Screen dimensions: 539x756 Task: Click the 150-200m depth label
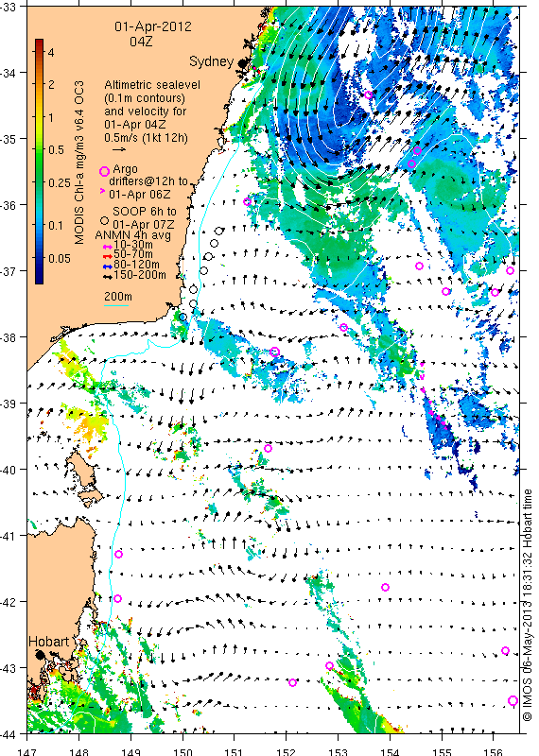click(x=140, y=275)
